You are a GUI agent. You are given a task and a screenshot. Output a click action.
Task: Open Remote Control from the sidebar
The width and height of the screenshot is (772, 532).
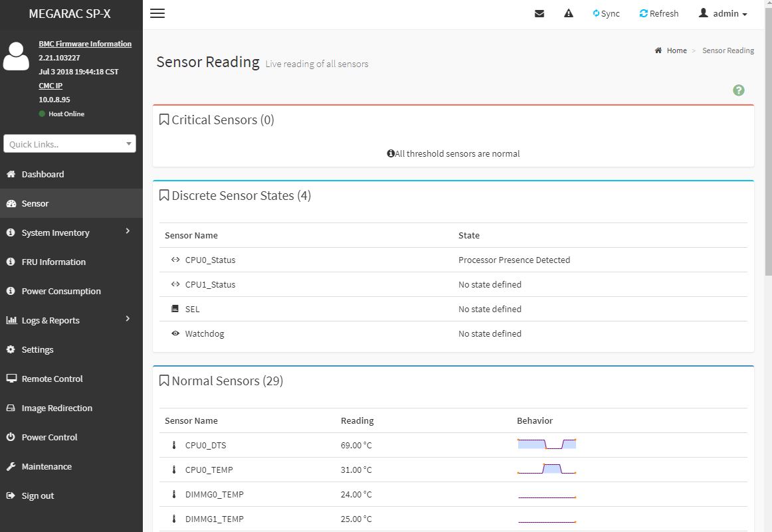click(52, 379)
